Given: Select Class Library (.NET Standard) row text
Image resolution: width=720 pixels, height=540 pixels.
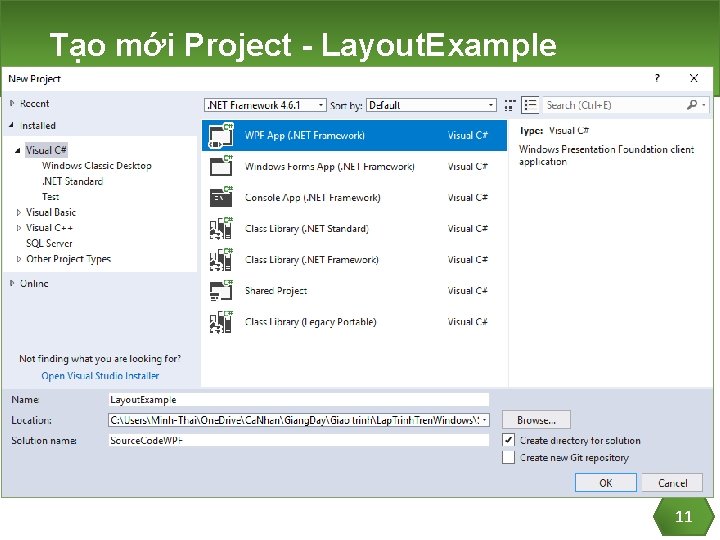Looking at the screenshot, I should coord(307,228).
